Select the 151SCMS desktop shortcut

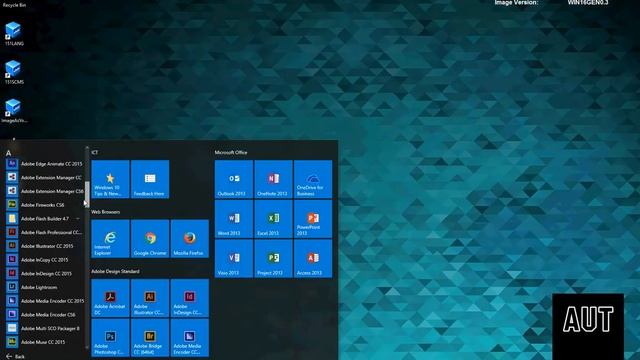[x=13, y=72]
